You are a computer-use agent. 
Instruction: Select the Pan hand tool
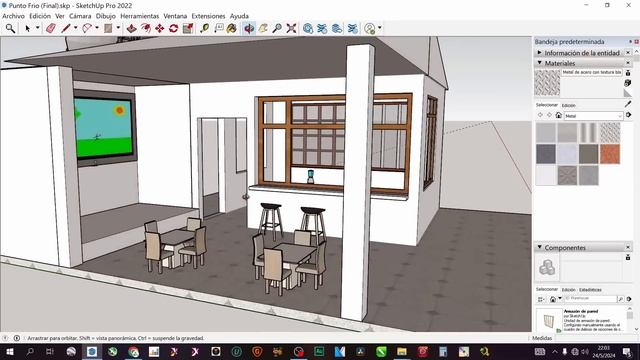263,28
